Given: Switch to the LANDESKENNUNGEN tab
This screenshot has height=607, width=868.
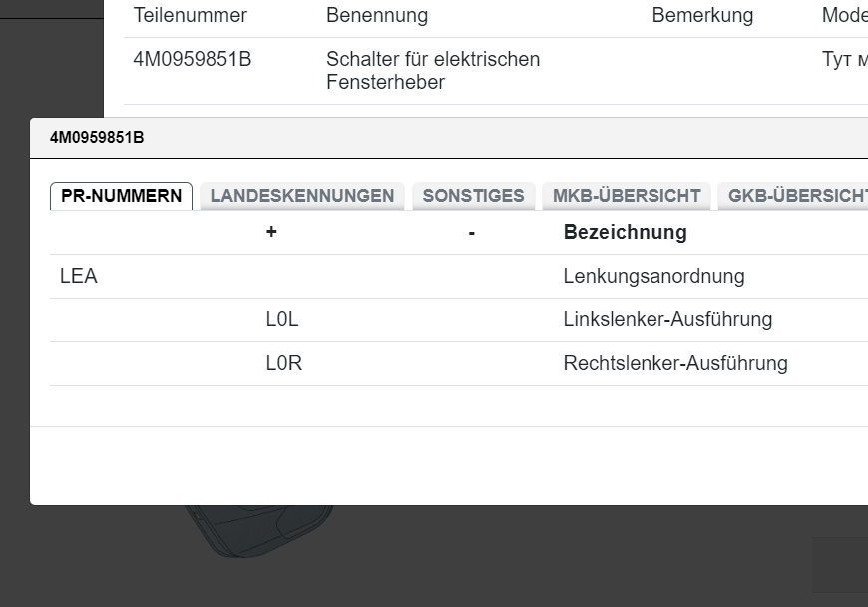Looking at the screenshot, I should pos(301,196).
